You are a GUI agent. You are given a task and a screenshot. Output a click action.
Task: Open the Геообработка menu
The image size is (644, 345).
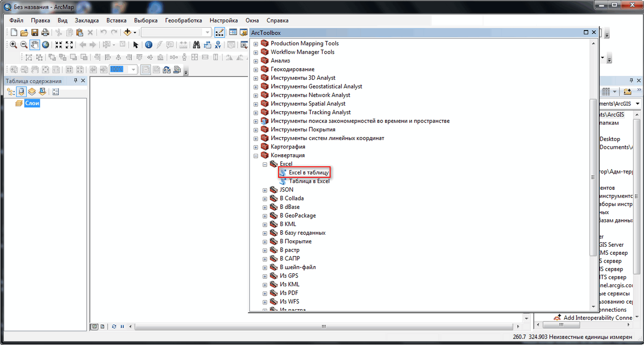(x=183, y=20)
